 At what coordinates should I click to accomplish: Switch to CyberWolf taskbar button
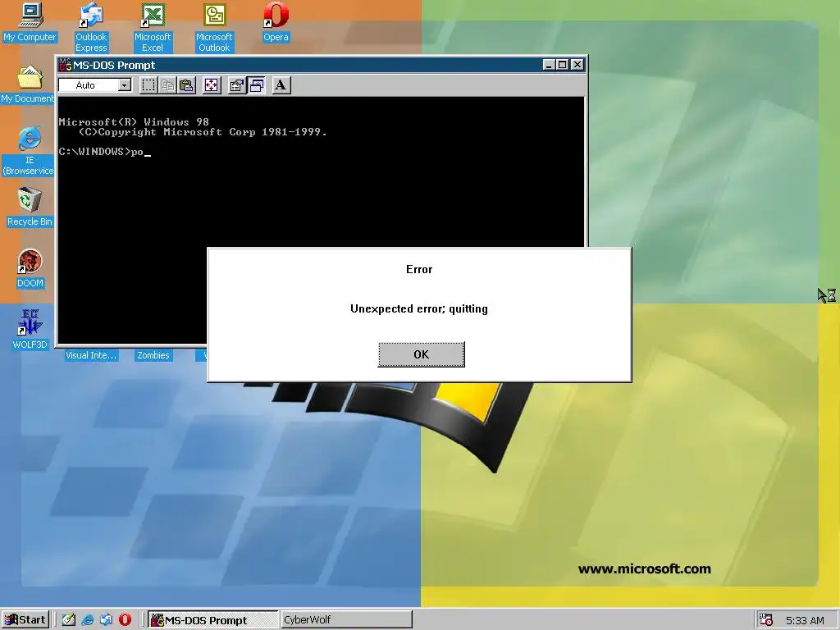click(346, 620)
